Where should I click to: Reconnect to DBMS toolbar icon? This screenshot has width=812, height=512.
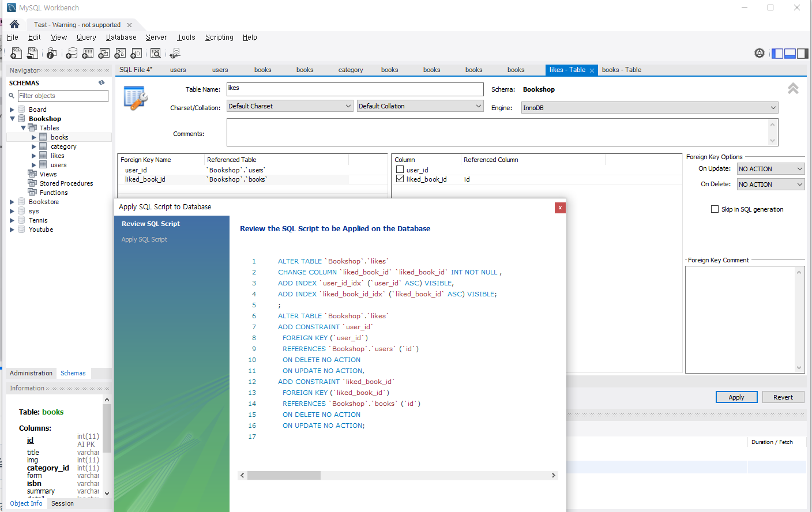(175, 53)
